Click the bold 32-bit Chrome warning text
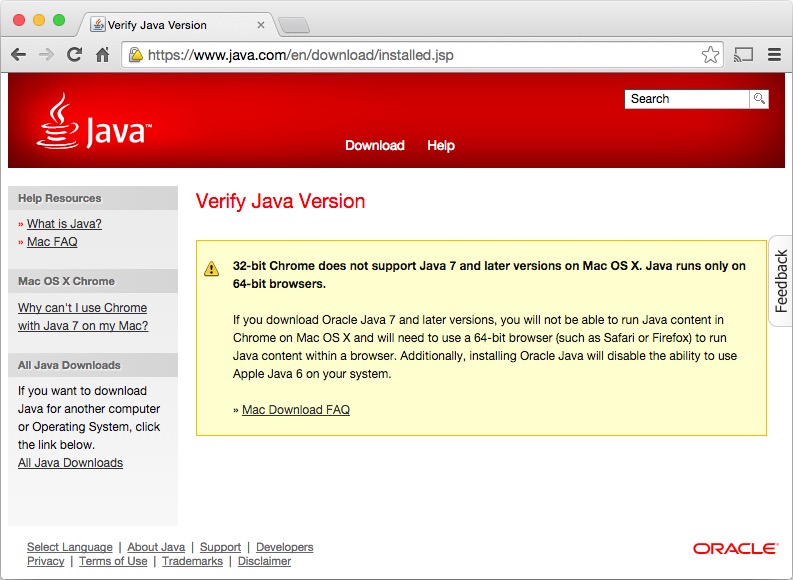 (x=489, y=275)
